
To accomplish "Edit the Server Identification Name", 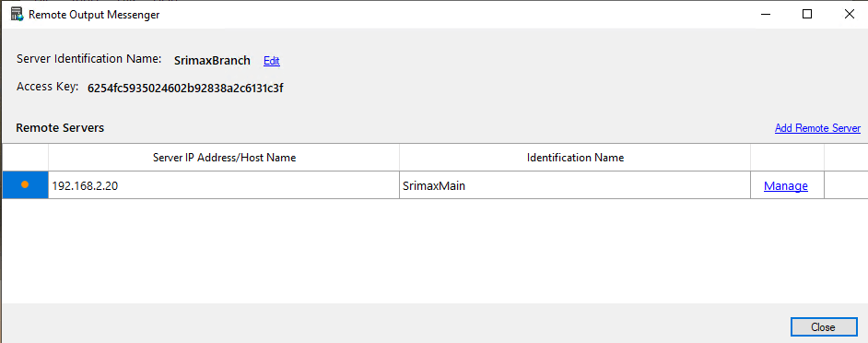I will (271, 61).
